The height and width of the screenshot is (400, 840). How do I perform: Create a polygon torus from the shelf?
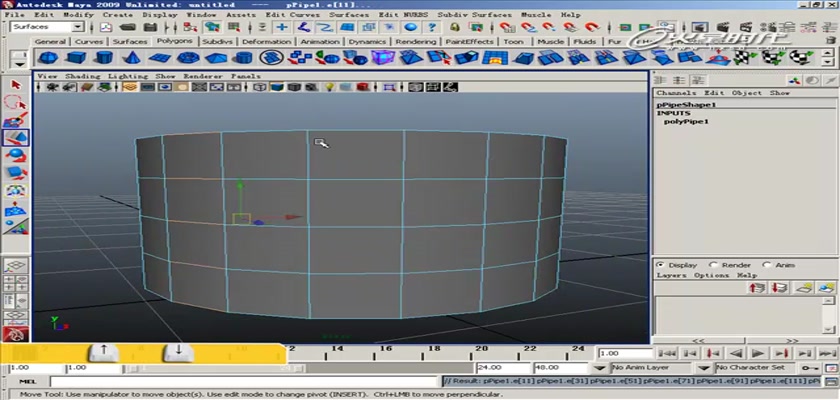188,57
